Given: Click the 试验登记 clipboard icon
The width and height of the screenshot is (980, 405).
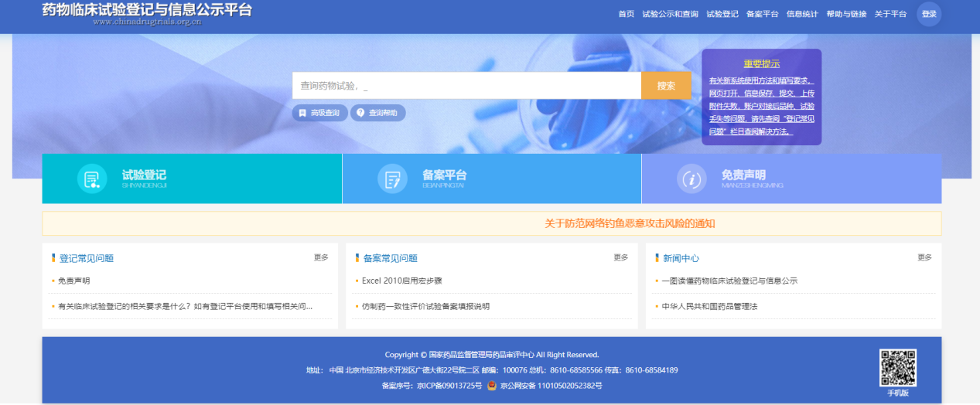Looking at the screenshot, I should [x=92, y=179].
